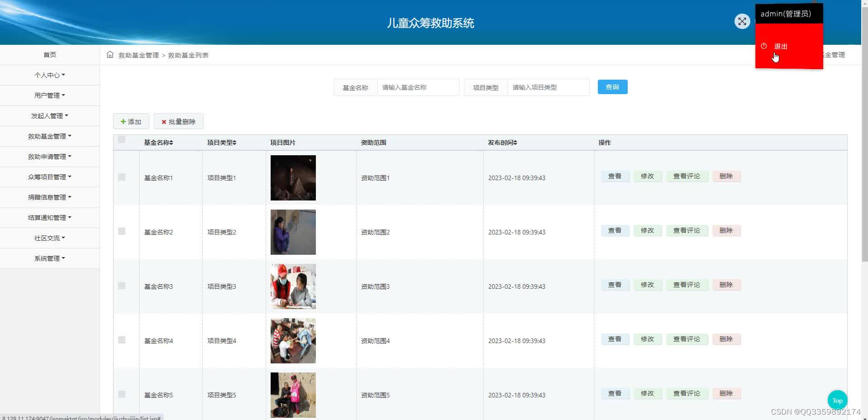Click 救助基金列表 in the breadcrumb
Image resolution: width=868 pixels, height=420 pixels.
tap(188, 55)
